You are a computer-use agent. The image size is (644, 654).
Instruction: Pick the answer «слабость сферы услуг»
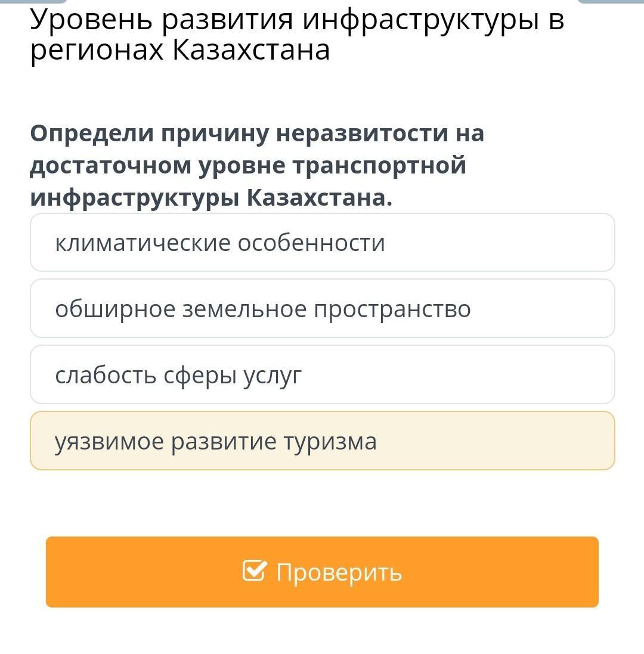[x=323, y=374]
